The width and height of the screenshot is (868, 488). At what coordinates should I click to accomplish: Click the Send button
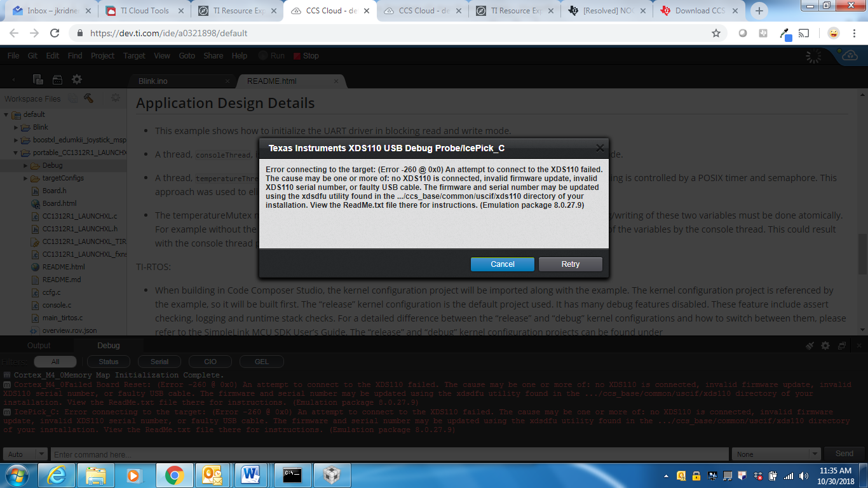pos(844,454)
